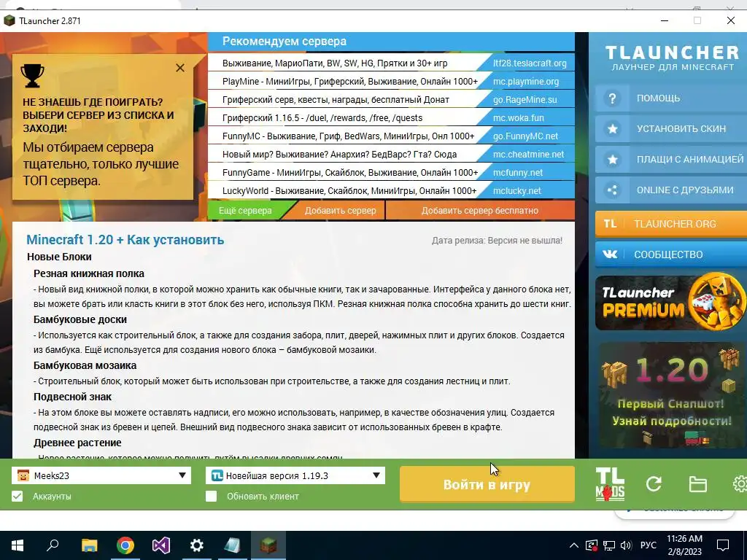Open Settings gear in taskbar
747x560 pixels.
[x=197, y=545]
